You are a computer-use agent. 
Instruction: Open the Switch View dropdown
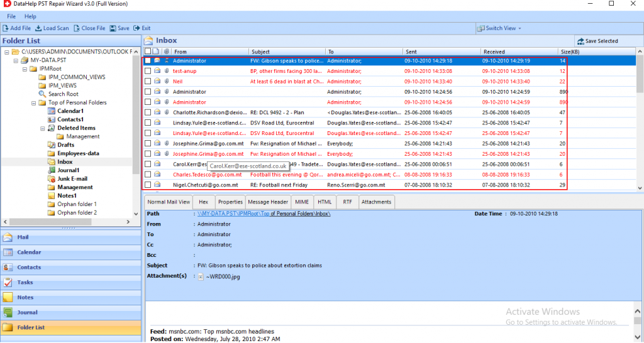(499, 28)
